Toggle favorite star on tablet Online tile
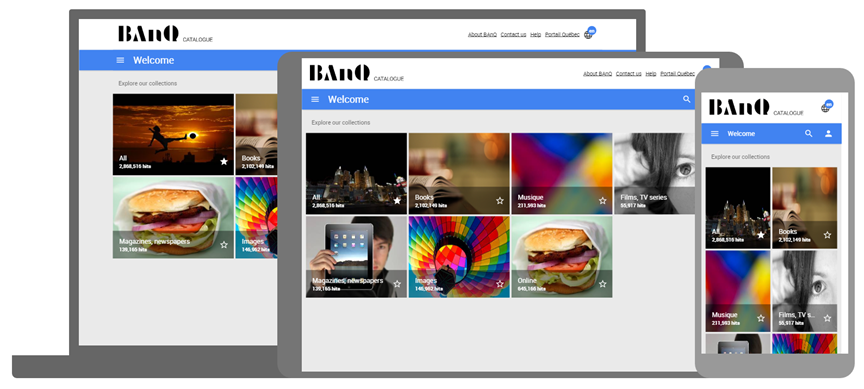Screen dimensions: 864x389 pos(603,284)
